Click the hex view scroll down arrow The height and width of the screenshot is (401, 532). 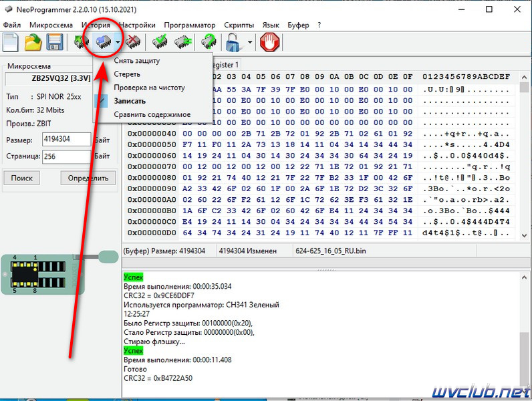[525, 235]
